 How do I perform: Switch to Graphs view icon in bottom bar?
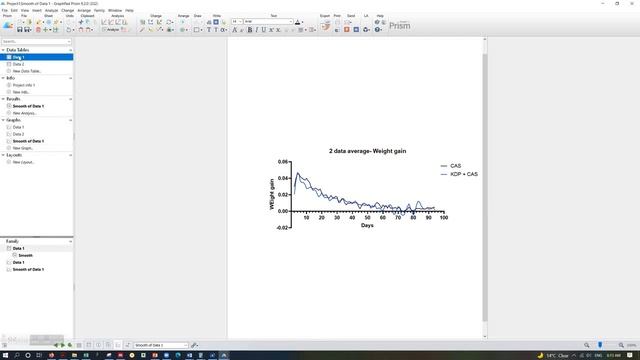point(118,345)
